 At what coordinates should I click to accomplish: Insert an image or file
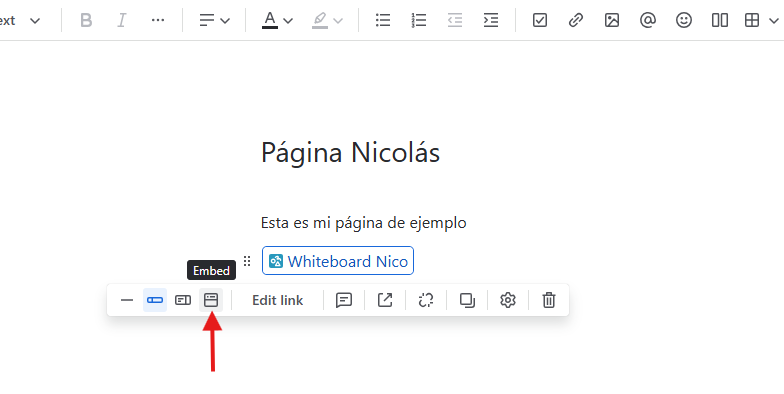tap(612, 20)
